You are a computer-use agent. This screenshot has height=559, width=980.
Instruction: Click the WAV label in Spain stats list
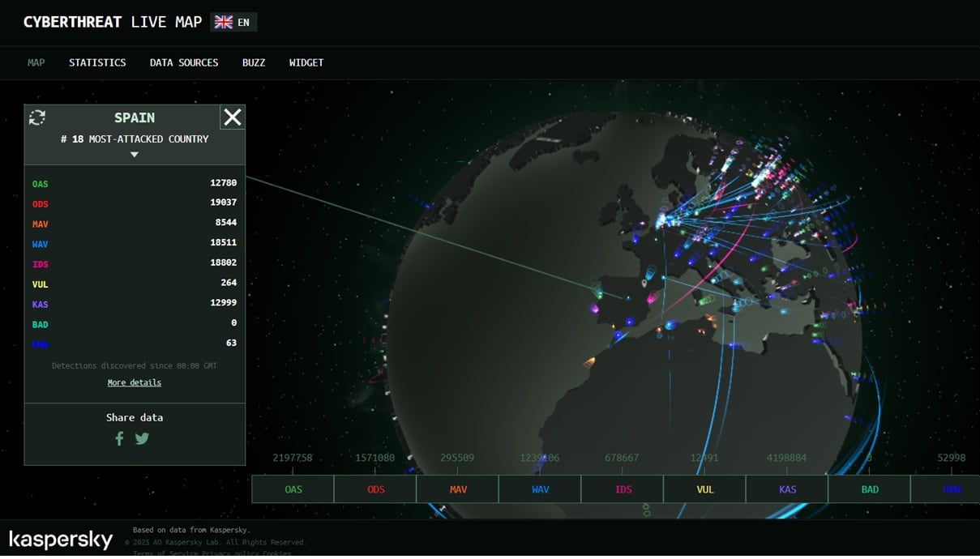40,244
